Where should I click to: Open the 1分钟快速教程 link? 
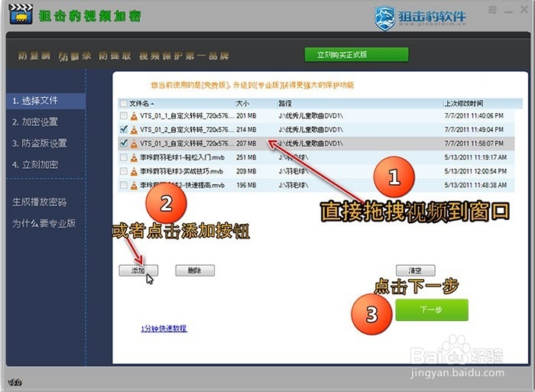(164, 329)
